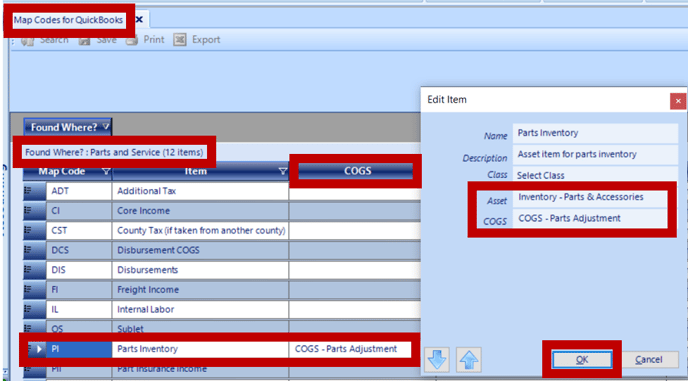The image size is (688, 381).
Task: Close the Edit Item dialog
Action: pyautogui.click(x=678, y=101)
